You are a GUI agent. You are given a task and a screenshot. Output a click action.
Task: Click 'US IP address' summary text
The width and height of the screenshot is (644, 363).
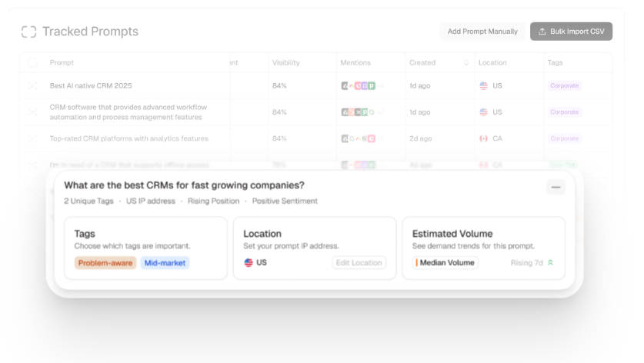pyautogui.click(x=150, y=201)
